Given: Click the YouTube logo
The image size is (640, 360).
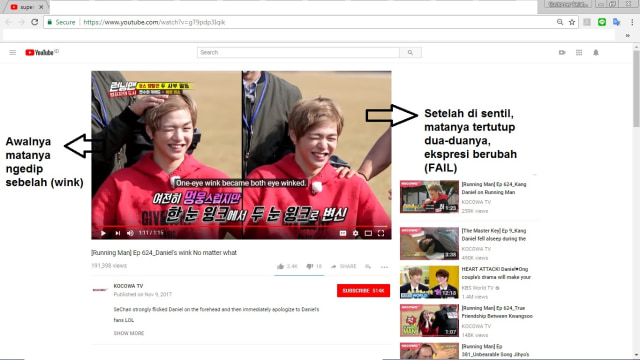Looking at the screenshot, I should tap(40, 52).
